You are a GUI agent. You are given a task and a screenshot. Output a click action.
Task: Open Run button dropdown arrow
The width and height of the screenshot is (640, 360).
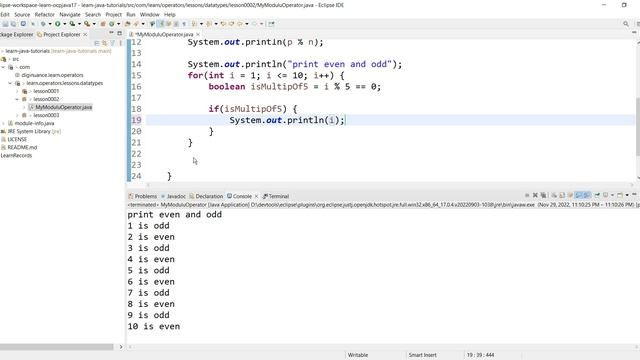(64, 24)
